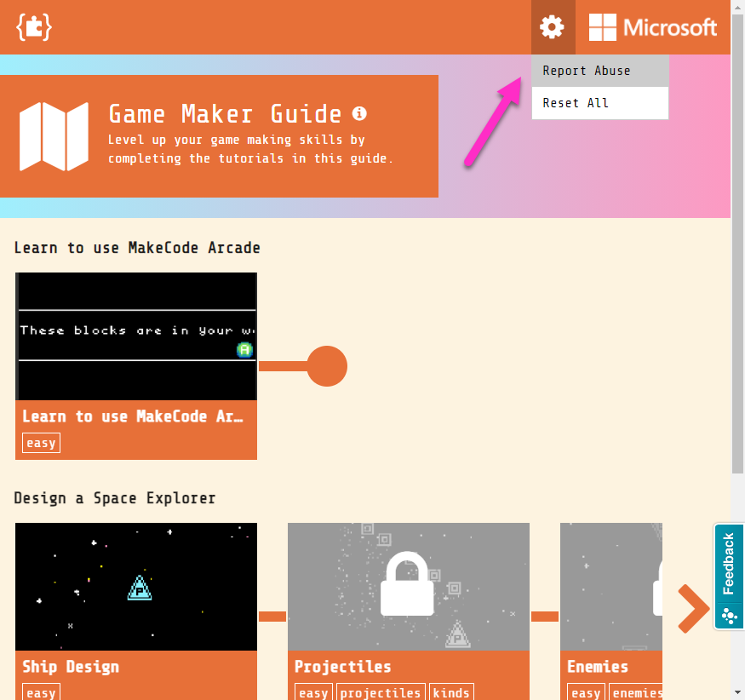The width and height of the screenshot is (745, 700).
Task: Click the Ship Design card title
Action: (71, 667)
